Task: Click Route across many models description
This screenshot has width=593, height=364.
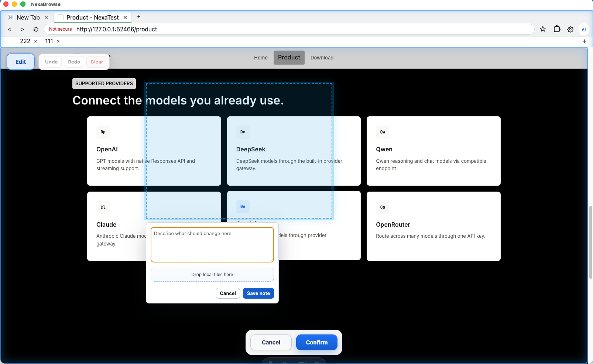Action: [431, 236]
